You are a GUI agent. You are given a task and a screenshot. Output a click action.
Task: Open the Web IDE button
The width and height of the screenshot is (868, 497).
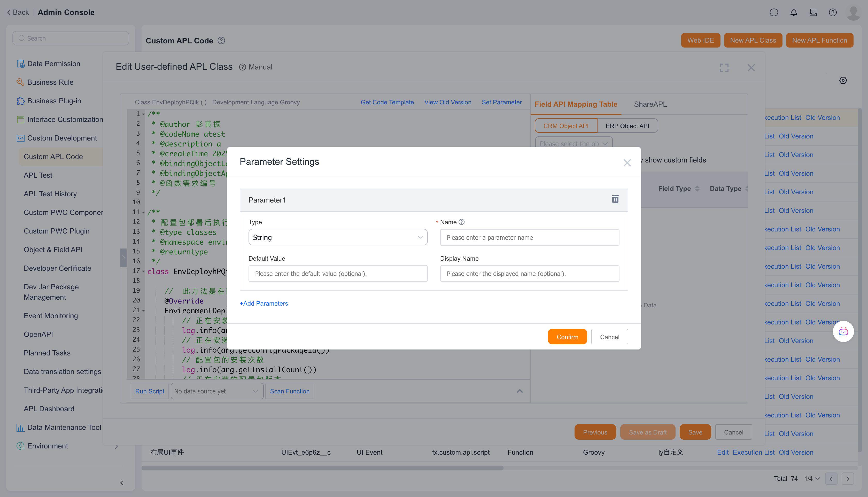point(700,40)
